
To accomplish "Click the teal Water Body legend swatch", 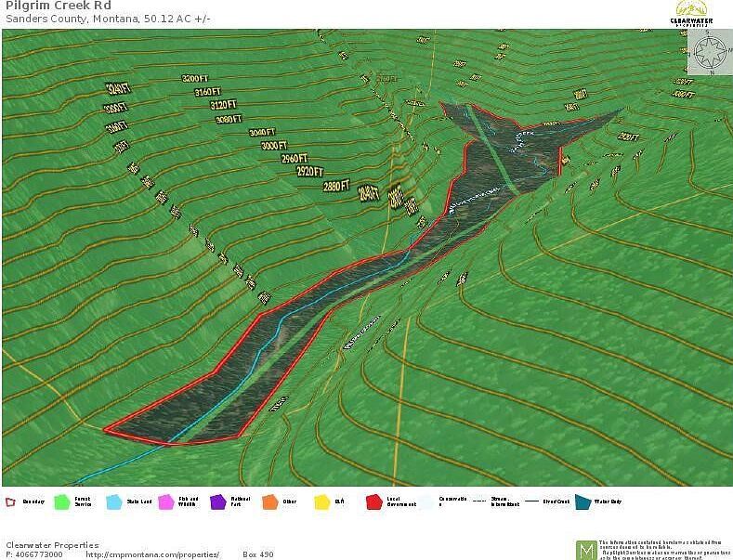I will (x=582, y=502).
